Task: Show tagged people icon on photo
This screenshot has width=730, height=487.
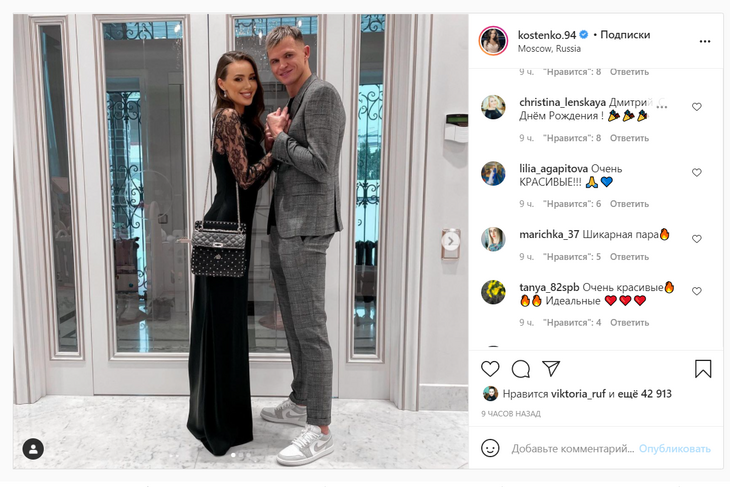Action: (x=33, y=449)
